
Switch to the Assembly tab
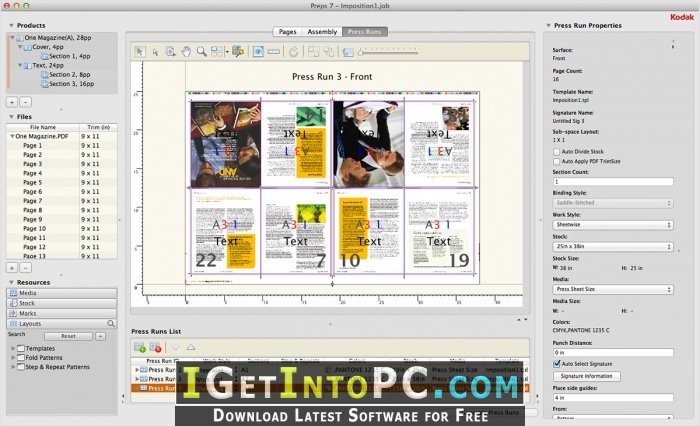point(322,32)
